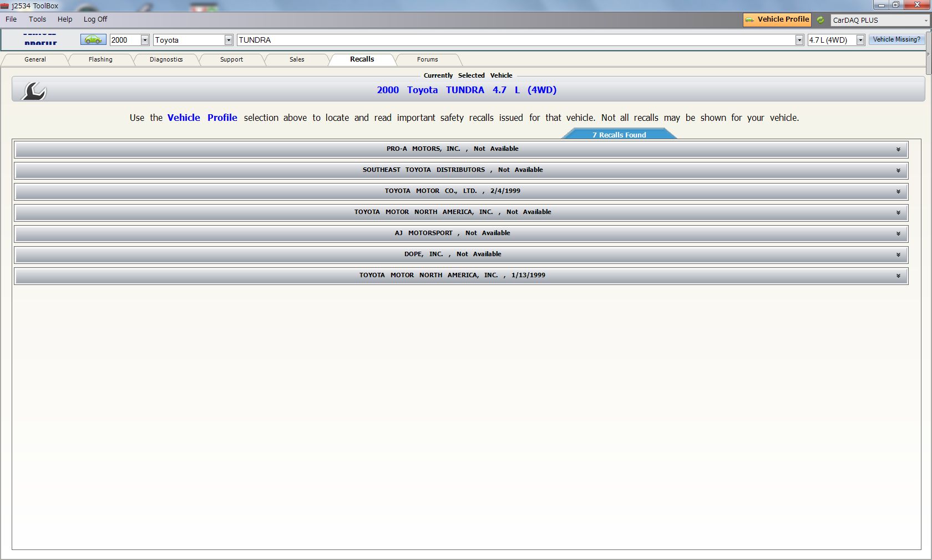This screenshot has width=932, height=560.
Task: Switch to the Forums tab
Action: [x=428, y=59]
